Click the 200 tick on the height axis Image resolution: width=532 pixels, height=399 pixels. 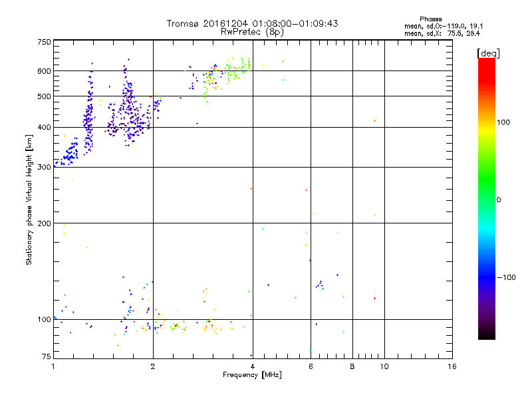44,223
